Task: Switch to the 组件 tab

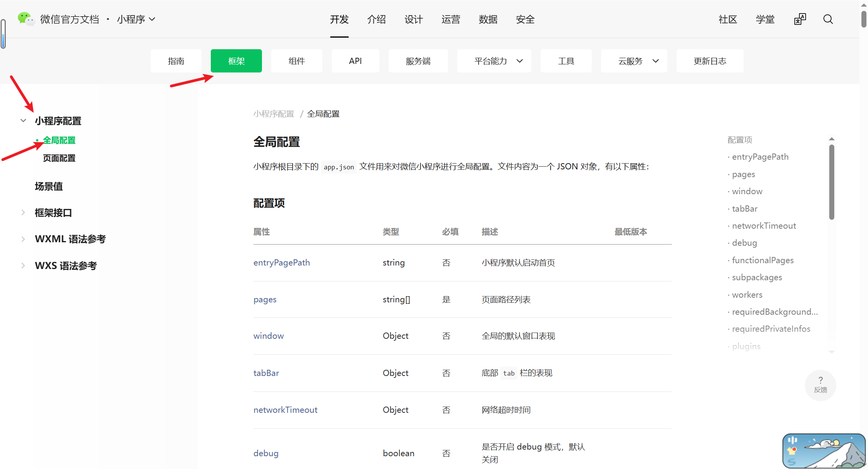Action: [296, 61]
